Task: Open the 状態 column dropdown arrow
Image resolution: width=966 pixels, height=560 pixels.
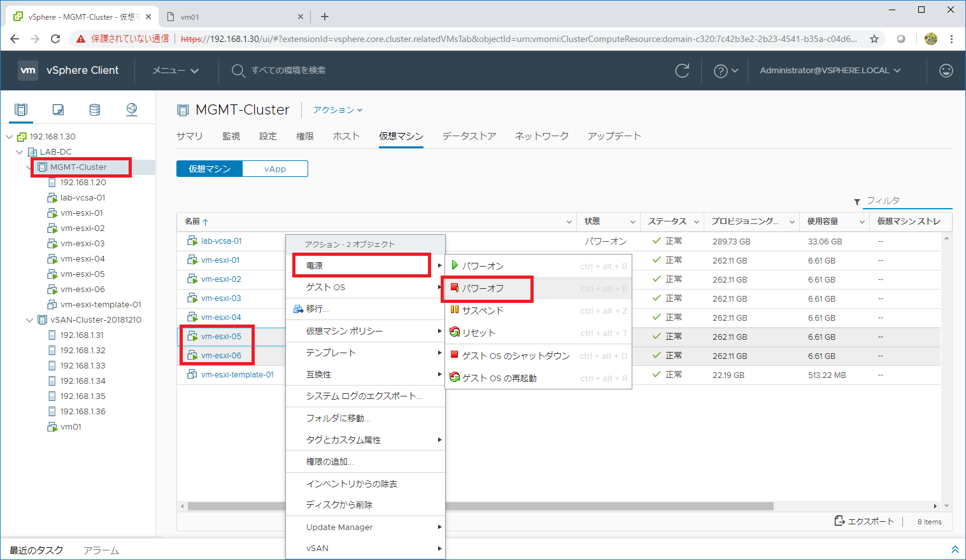Action: tap(633, 222)
